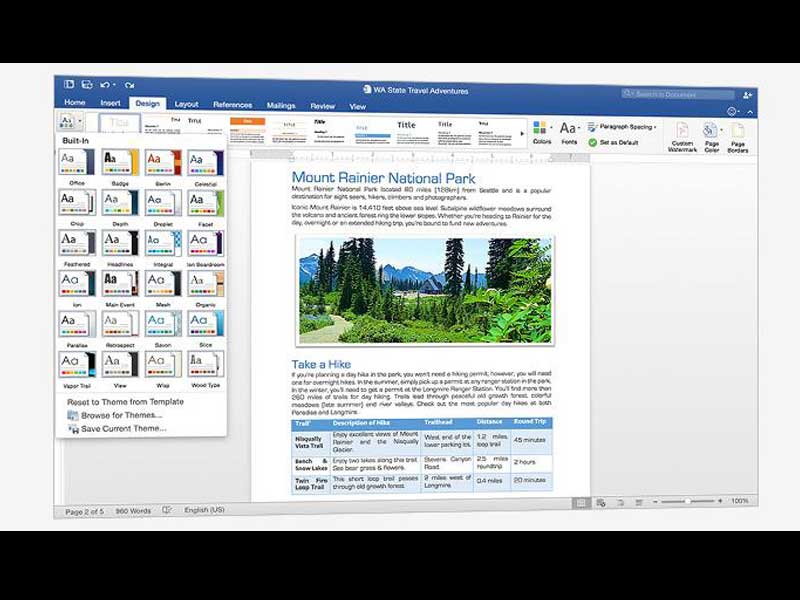Switch to the Layout tab
Image resolution: width=800 pixels, height=600 pixels.
tap(186, 104)
